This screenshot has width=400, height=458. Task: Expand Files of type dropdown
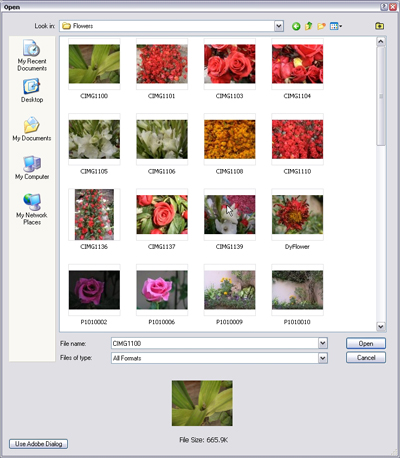click(322, 358)
